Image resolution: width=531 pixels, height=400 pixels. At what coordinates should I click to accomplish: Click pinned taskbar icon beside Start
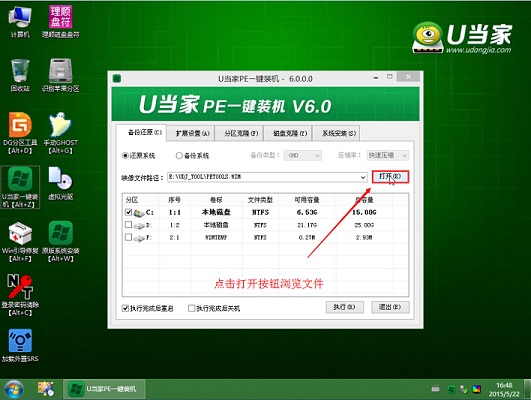point(45,389)
